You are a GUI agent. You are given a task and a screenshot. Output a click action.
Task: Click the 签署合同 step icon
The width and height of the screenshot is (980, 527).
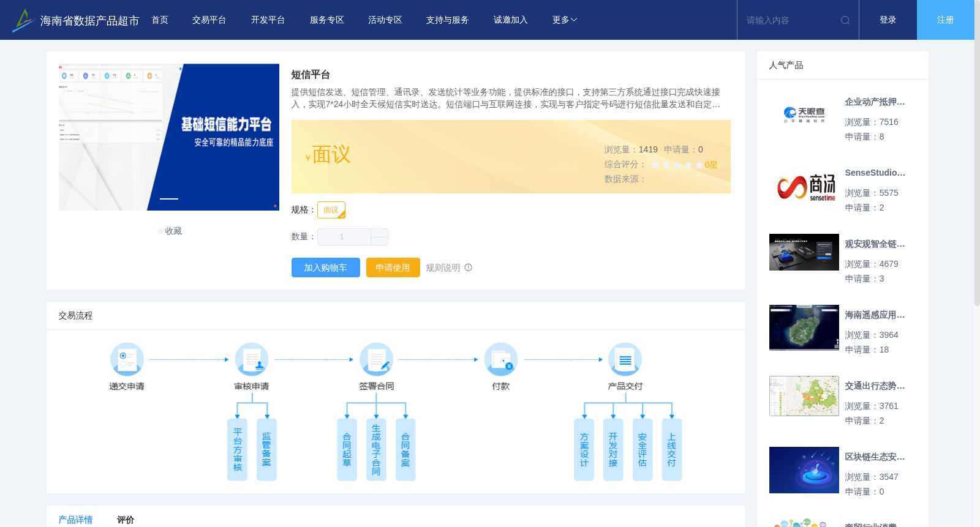(x=377, y=359)
